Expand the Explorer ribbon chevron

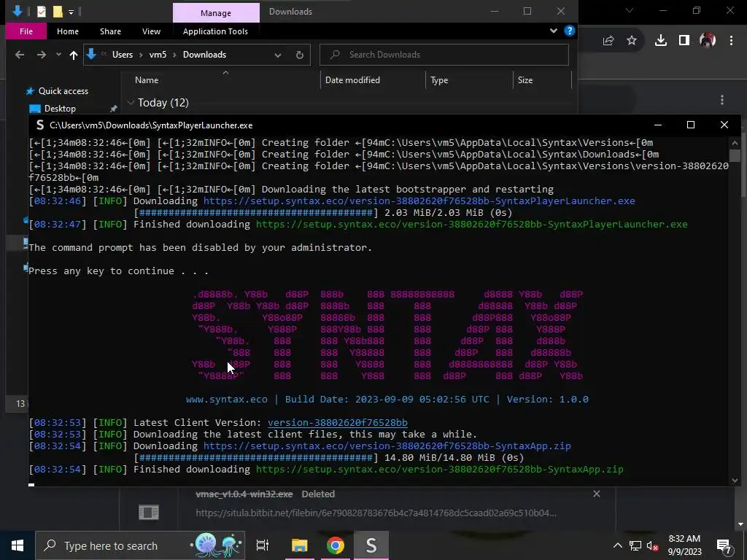554,31
